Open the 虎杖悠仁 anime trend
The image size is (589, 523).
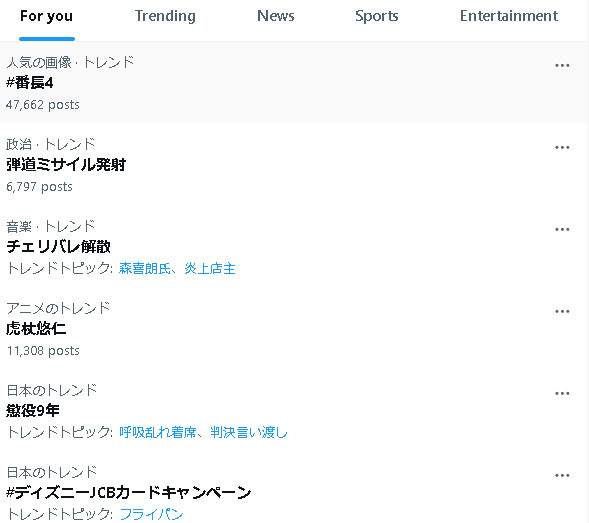point(36,329)
